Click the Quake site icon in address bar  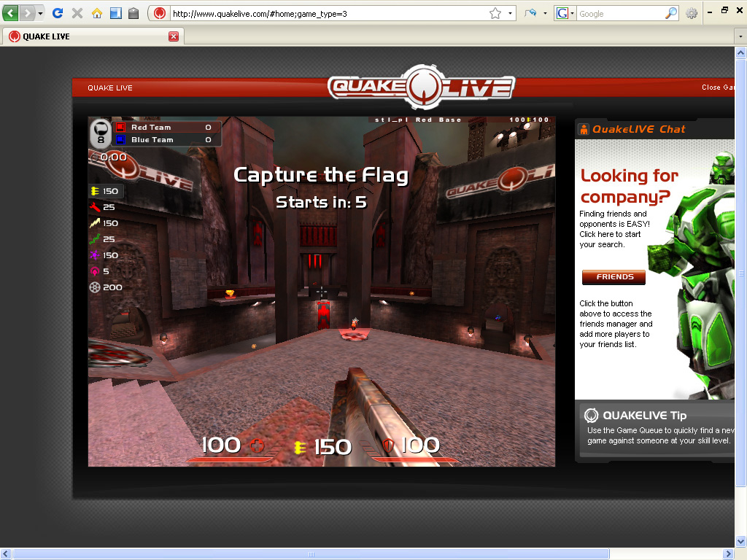[x=160, y=13]
